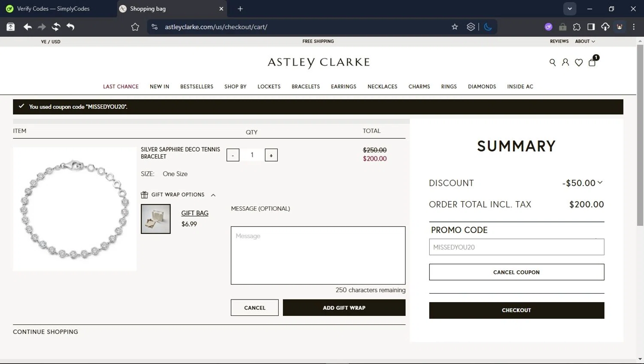The width and height of the screenshot is (644, 364).
Task: Open the REVIEWS link
Action: coord(559,41)
